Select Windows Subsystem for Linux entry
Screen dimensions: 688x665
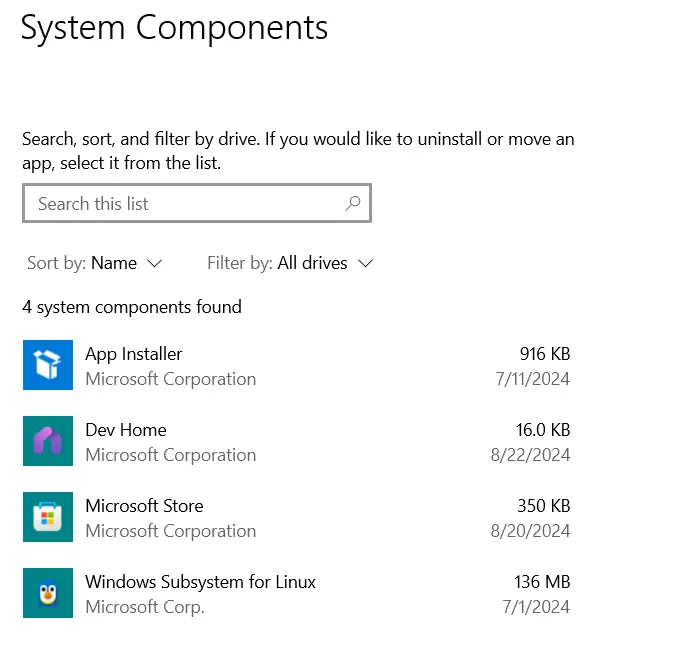tap(200, 582)
